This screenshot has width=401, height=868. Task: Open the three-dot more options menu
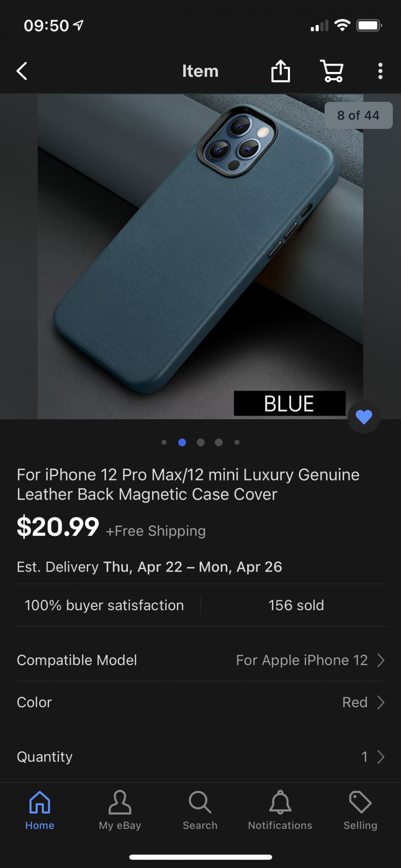(380, 71)
